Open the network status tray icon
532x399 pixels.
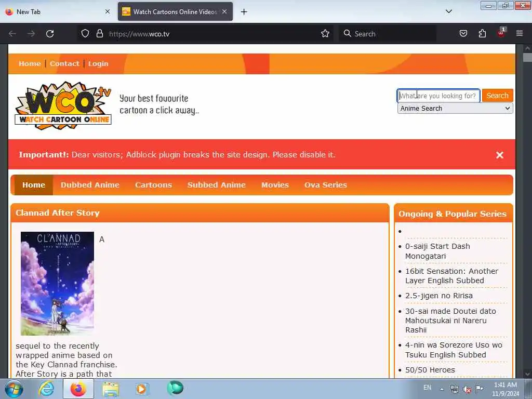click(x=454, y=389)
